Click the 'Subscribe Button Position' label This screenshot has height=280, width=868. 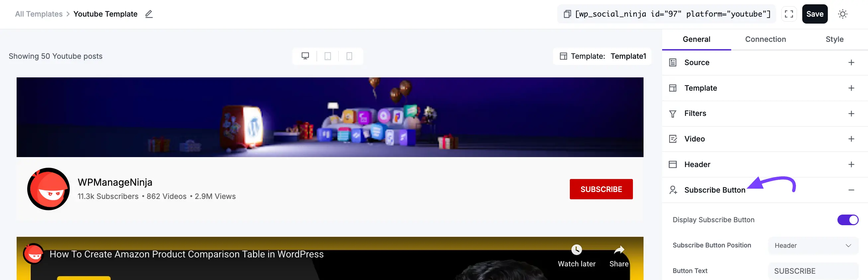click(x=712, y=245)
